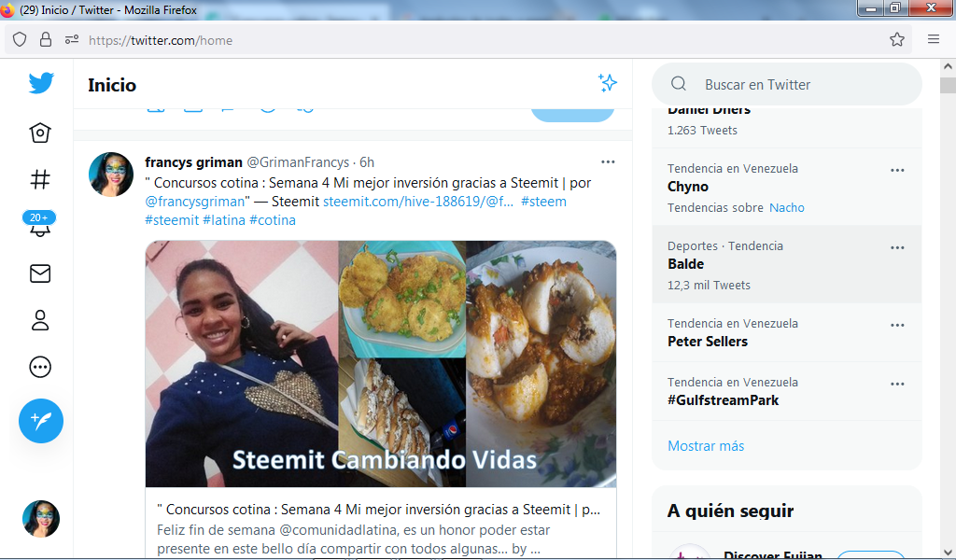Click the 12,3 mil Tweets count
Viewport: 956px width, 560px height.
click(710, 286)
